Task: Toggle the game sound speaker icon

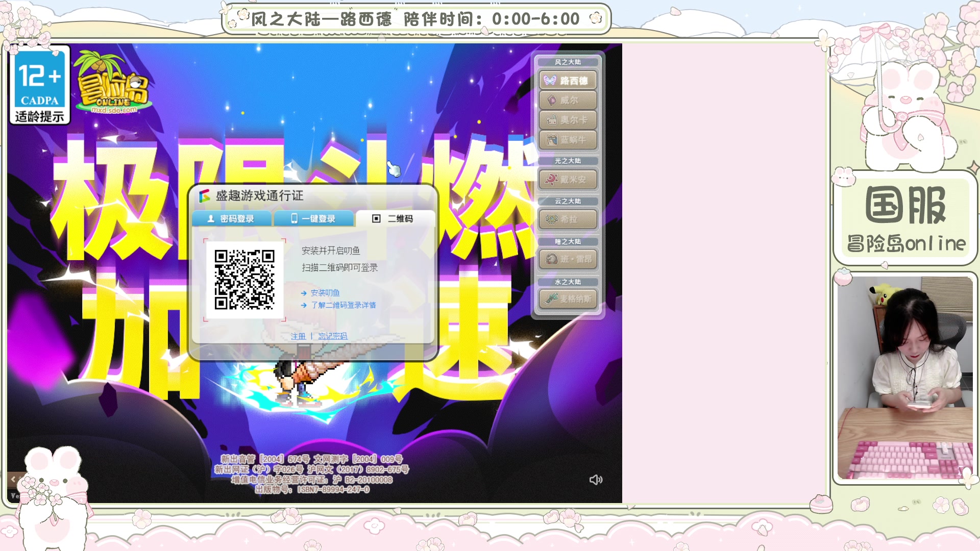Action: pos(596,480)
